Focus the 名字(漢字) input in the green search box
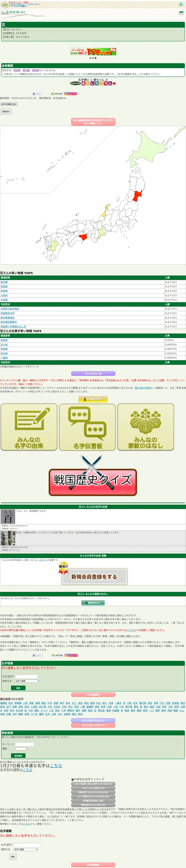186x868 pixels. coord(26,676)
